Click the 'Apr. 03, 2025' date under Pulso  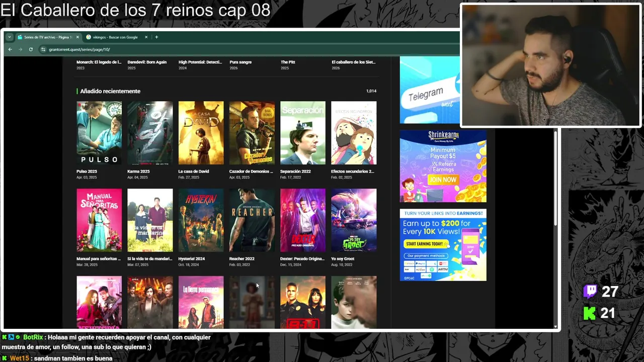[x=87, y=177]
